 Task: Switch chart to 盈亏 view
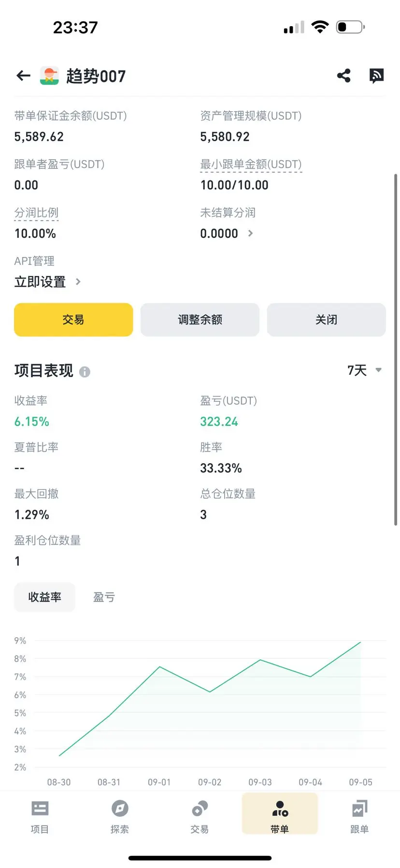(104, 597)
